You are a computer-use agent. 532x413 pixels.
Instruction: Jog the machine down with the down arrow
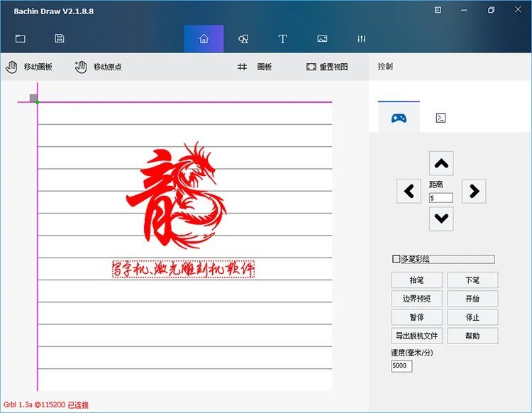coord(441,219)
